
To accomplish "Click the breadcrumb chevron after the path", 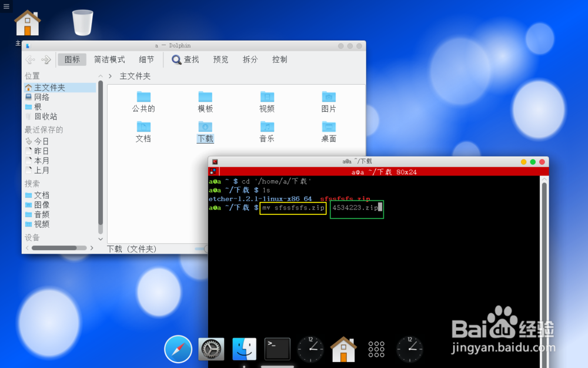I will click(x=111, y=76).
